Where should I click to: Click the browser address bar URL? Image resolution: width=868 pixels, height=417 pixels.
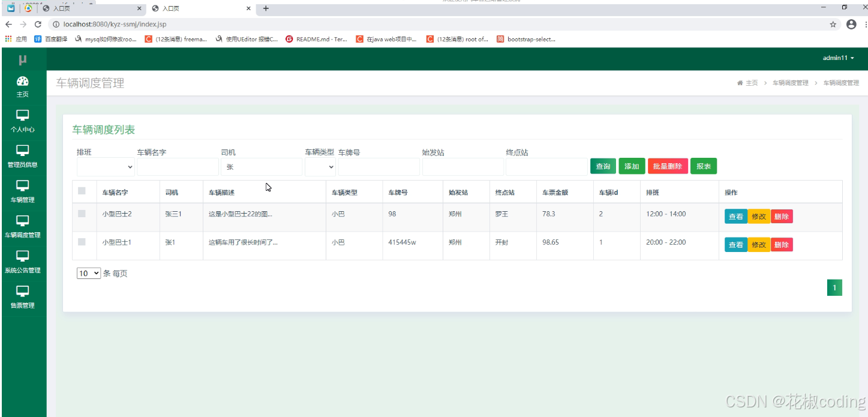pos(115,25)
